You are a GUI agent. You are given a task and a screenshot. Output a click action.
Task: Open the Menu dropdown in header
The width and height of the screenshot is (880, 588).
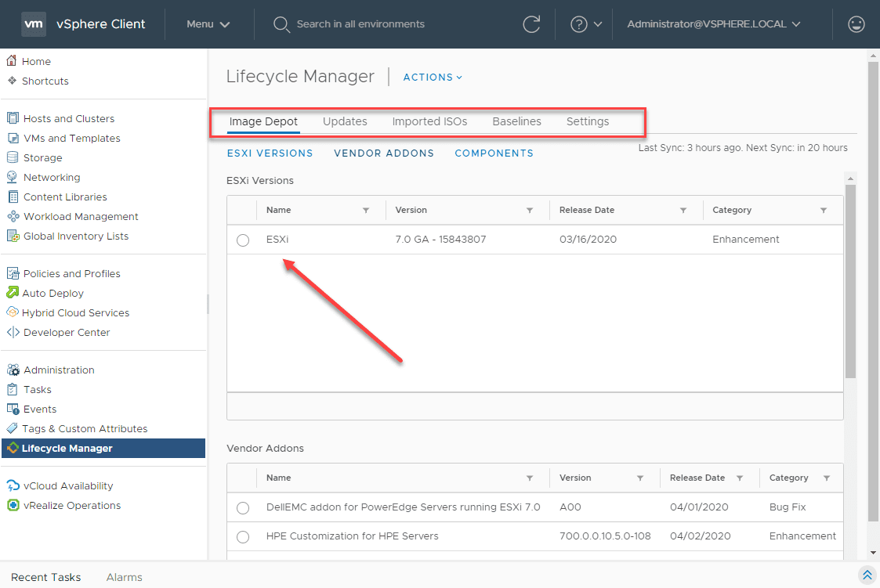click(x=208, y=24)
